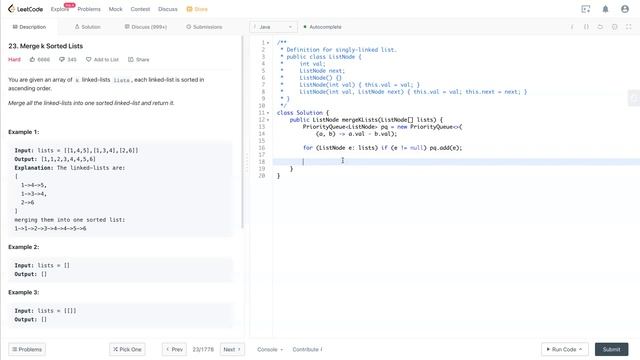Click the PriorityQueue declaration line
The image size is (640, 360).
(x=382, y=127)
